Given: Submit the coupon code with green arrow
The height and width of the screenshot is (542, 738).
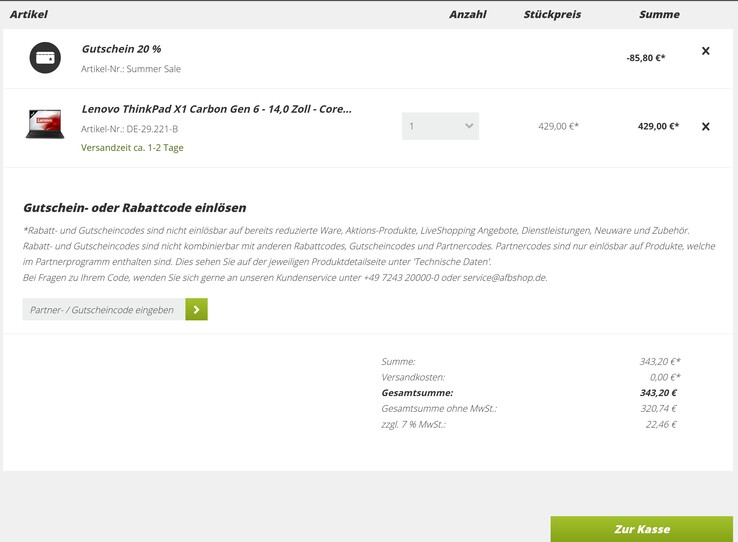Looking at the screenshot, I should (196, 310).
